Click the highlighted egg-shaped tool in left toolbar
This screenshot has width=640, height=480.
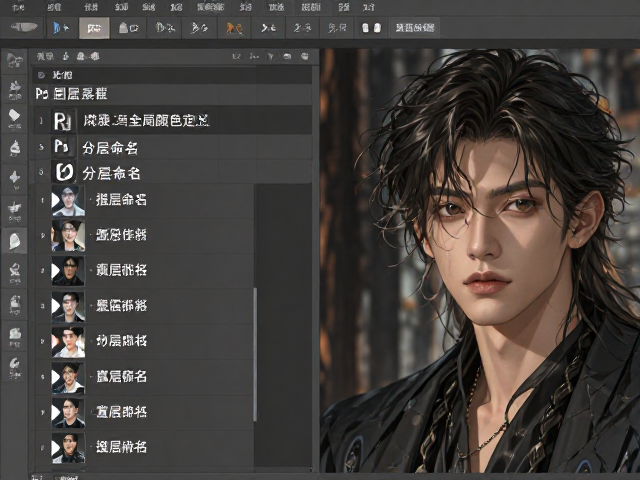[x=15, y=241]
